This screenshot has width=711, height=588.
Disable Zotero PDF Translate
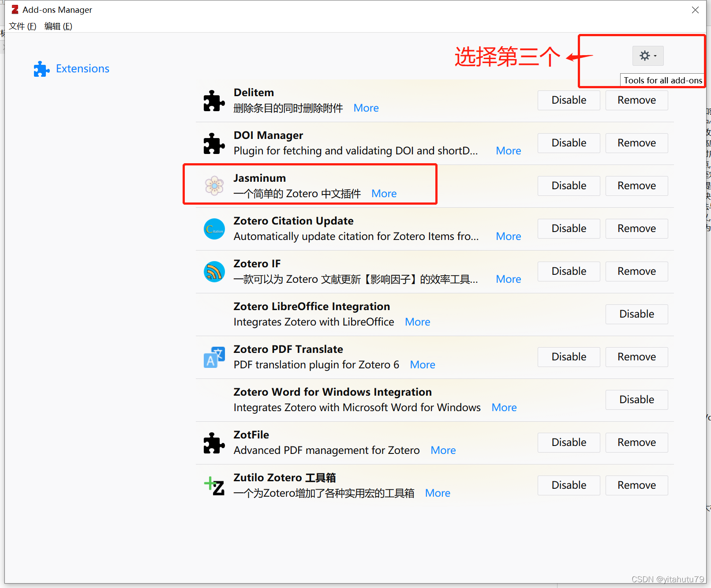[569, 357]
